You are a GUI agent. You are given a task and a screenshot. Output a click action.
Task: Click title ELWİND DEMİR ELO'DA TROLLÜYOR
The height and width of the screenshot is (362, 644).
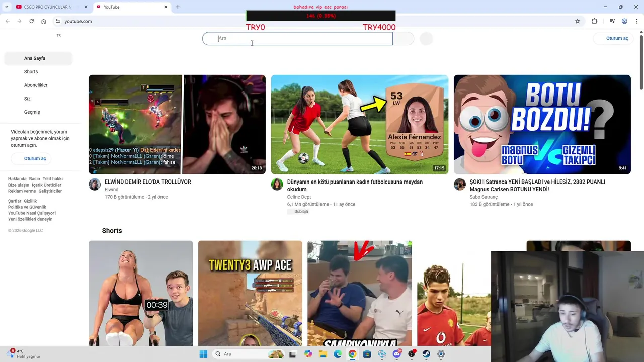[x=148, y=182]
